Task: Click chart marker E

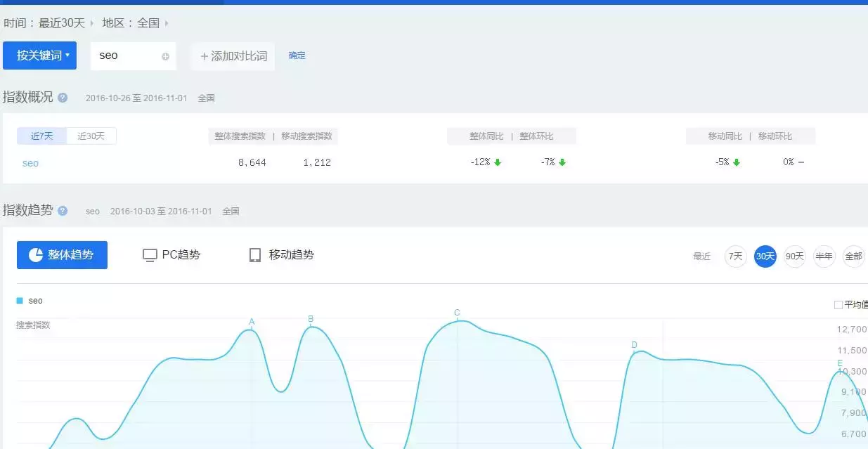Action: click(840, 363)
